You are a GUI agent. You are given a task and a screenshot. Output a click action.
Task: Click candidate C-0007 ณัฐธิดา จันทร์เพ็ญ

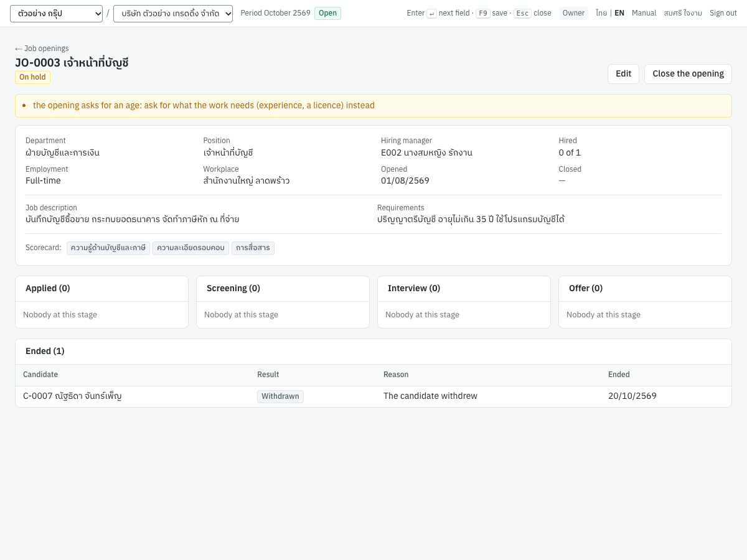pos(72,396)
